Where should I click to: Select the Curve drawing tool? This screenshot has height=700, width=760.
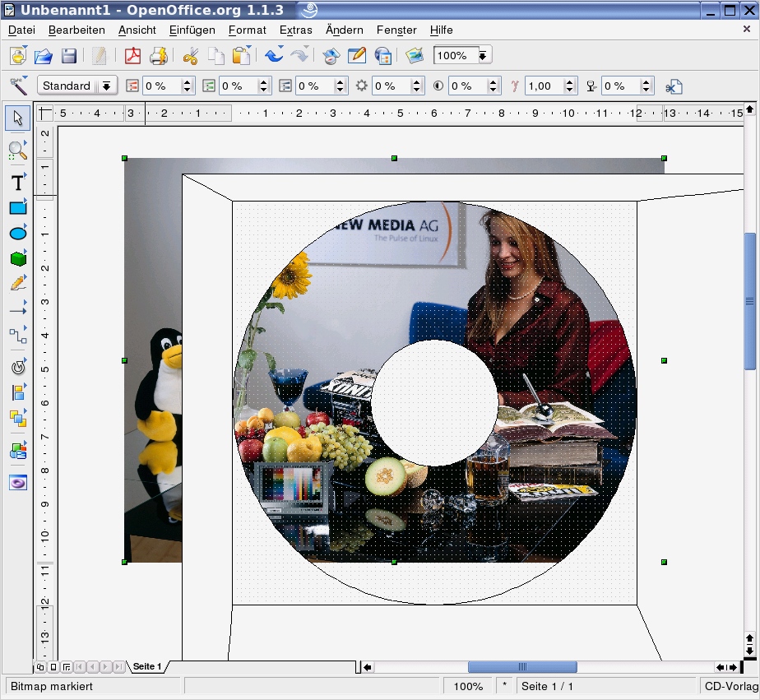(18, 281)
